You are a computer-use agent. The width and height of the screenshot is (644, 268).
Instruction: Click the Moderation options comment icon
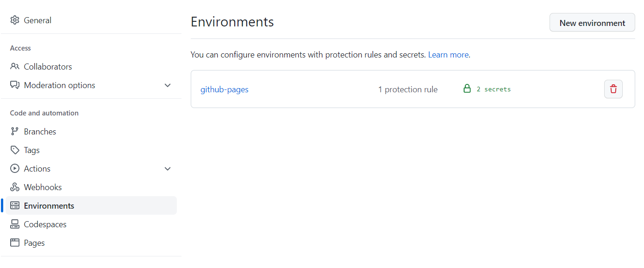[15, 85]
